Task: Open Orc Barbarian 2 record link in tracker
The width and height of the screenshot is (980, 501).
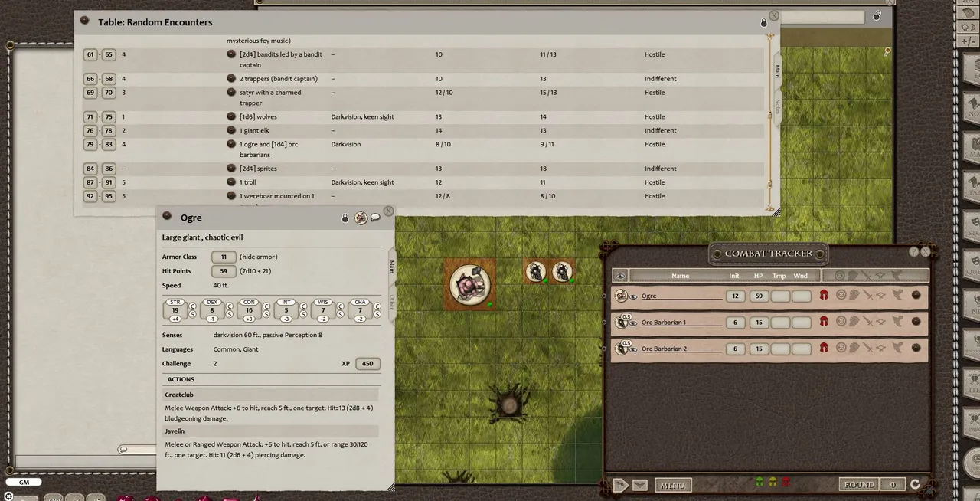Action: [916, 348]
